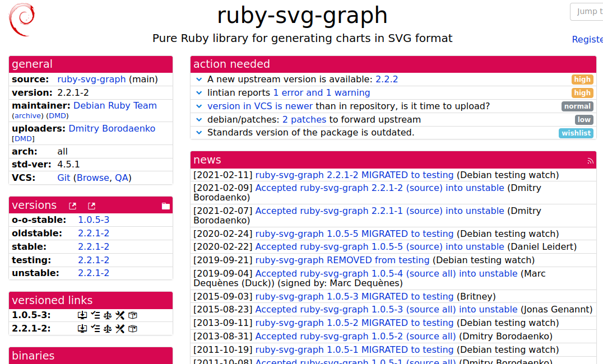Open the '1 error and 1 warning' lintian link
603x364 pixels.
point(322,92)
